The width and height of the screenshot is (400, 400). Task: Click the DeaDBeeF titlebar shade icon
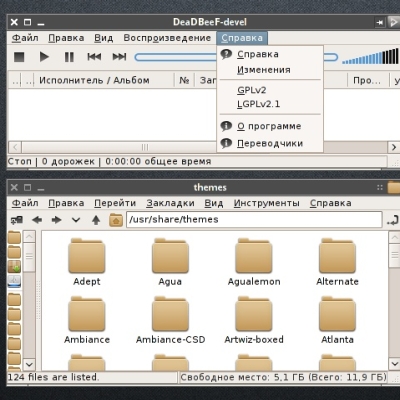[x=380, y=22]
